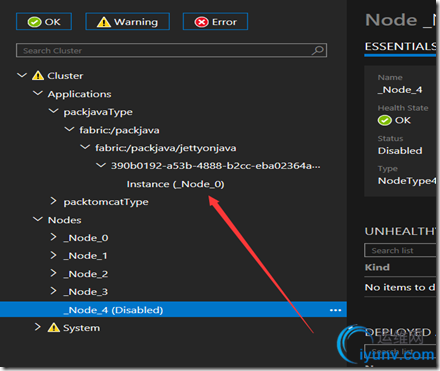Click the triangle icon in Warning button
This screenshot has width=440, height=371.
pyautogui.click(x=104, y=22)
